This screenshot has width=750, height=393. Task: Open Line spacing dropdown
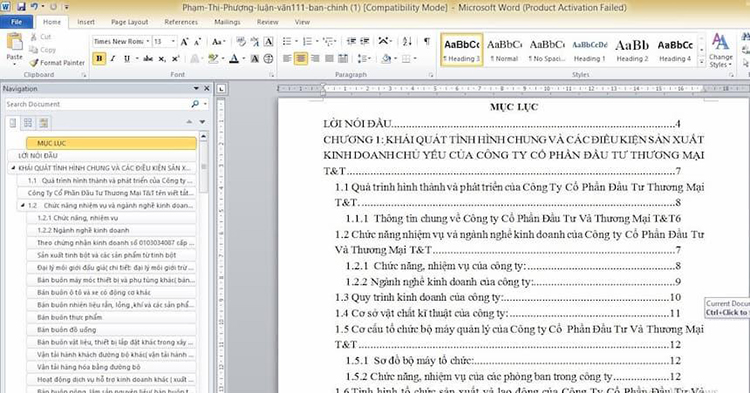coord(364,59)
